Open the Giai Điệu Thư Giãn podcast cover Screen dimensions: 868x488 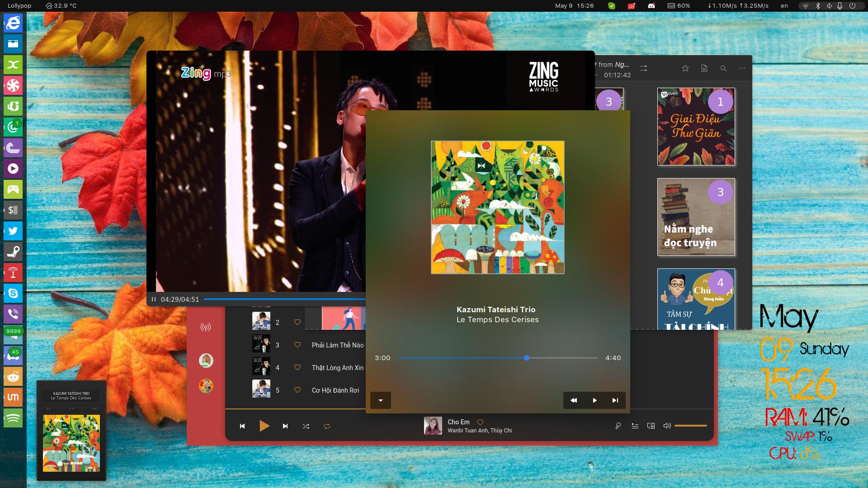pyautogui.click(x=696, y=127)
